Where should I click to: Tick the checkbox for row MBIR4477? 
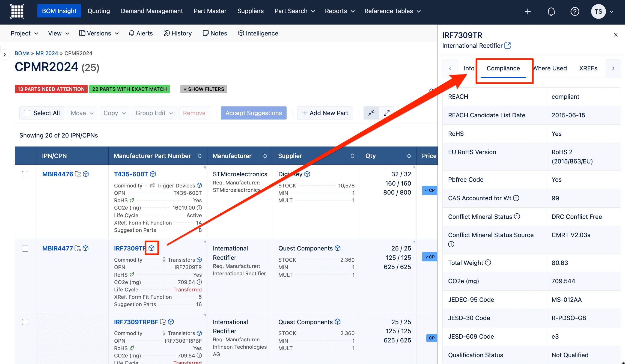tap(25, 249)
